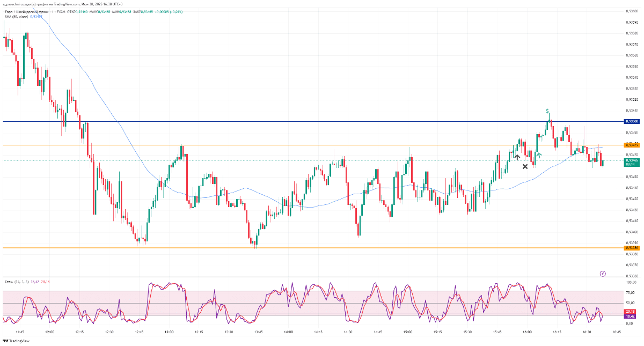This screenshot has height=346, width=644.
Task: Click the black X mark on chart
Action: [525, 166]
